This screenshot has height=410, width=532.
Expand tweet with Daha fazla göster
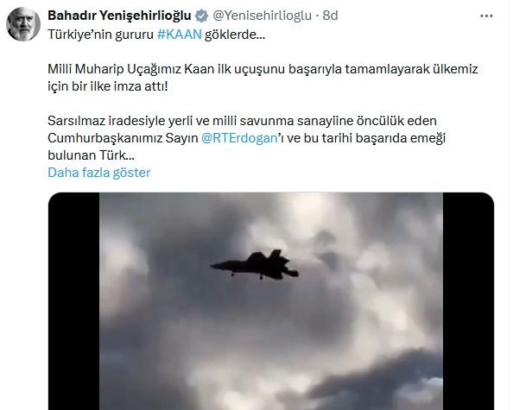(99, 173)
